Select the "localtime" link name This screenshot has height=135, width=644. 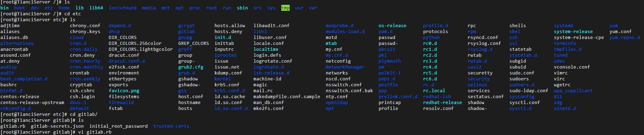point(266,49)
